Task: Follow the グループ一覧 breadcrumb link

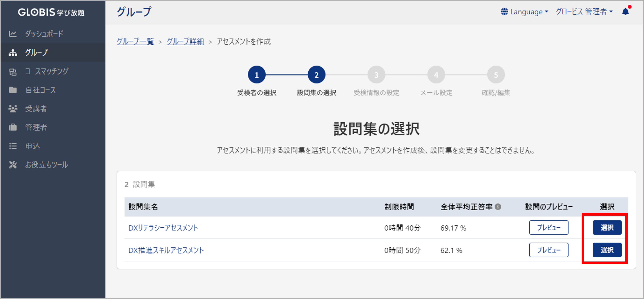Action: click(x=135, y=41)
